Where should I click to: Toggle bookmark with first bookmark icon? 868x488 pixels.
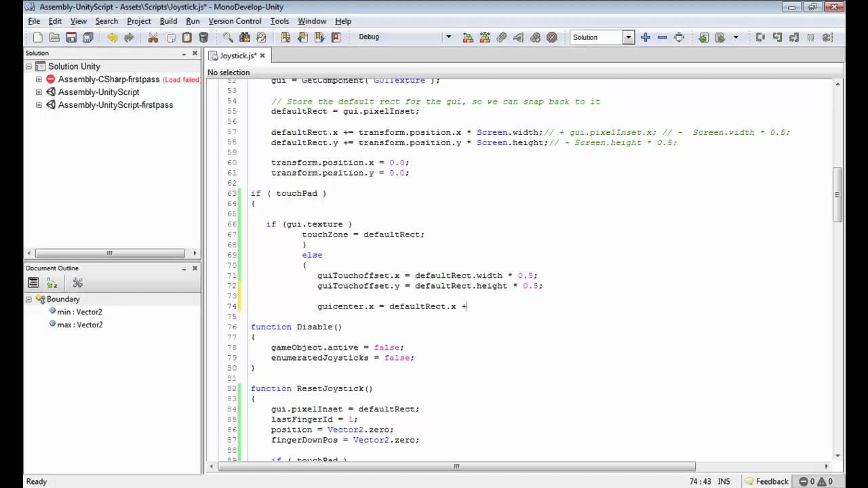tap(285, 37)
